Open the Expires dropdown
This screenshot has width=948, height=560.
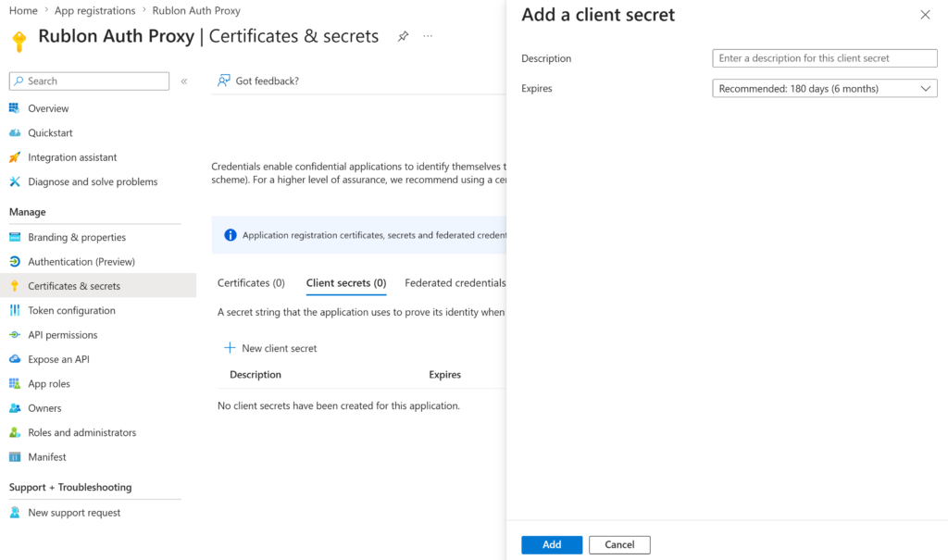coord(825,88)
